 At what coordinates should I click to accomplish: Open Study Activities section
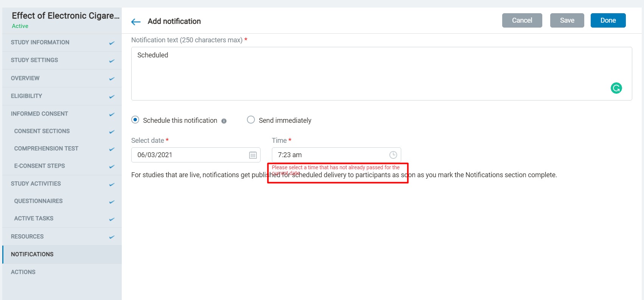[x=62, y=184]
